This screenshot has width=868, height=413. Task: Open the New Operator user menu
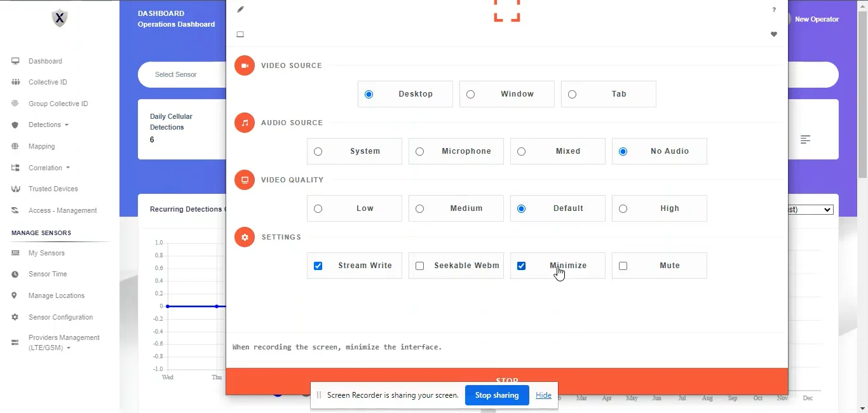click(817, 19)
